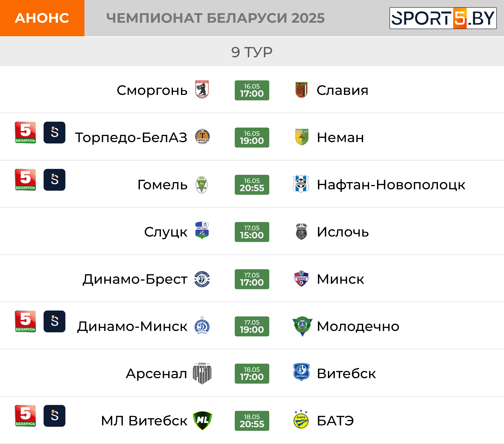This screenshot has width=504, height=444.
Task: Click the ЧЕМПИОНАТ БЕЛАРУСИ 2025 title
Action: [215, 18]
